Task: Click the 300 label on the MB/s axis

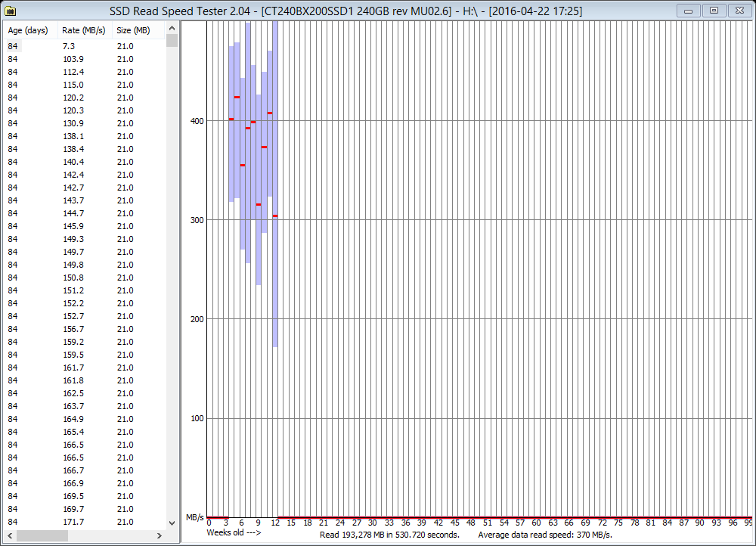Action: tap(197, 220)
